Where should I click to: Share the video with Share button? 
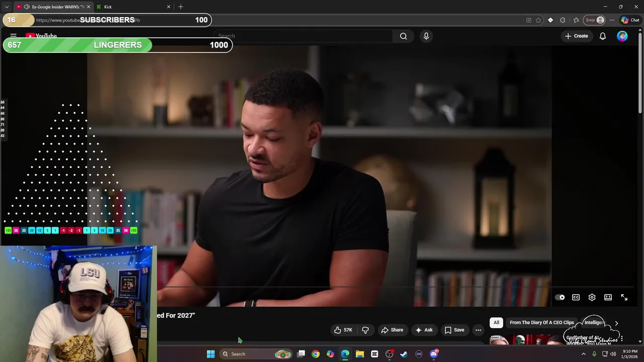392,330
